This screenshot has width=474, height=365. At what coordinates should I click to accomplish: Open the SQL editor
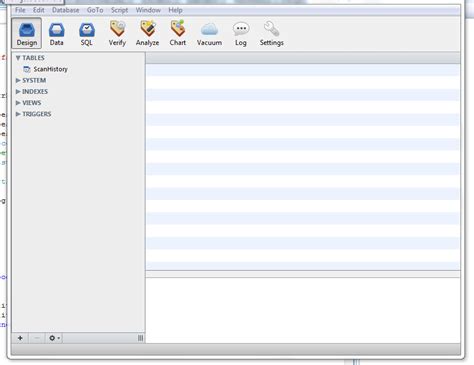(x=87, y=34)
